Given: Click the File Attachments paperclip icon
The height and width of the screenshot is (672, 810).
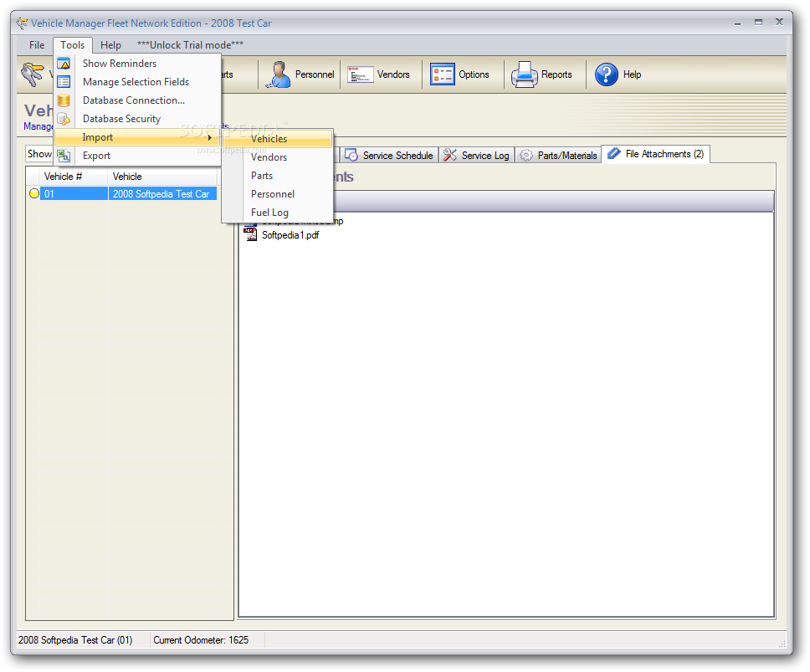Looking at the screenshot, I should point(613,153).
